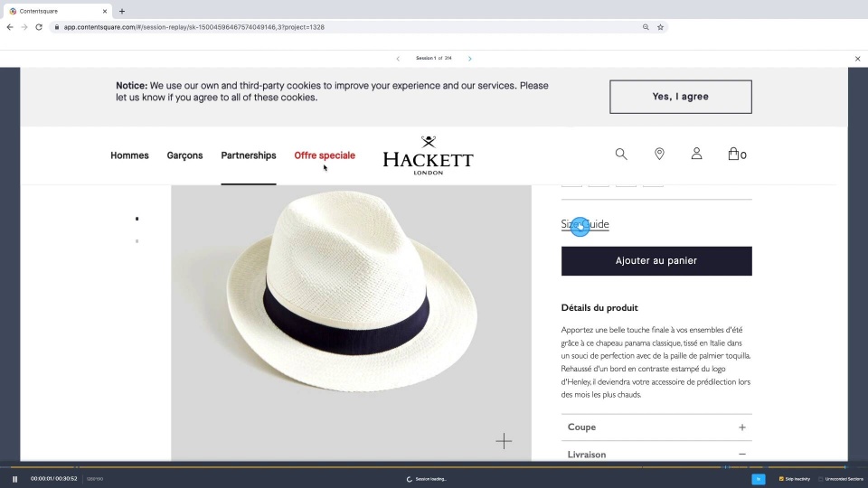Click the cookie Notice text
The width and height of the screenshot is (868, 488).
point(332,91)
